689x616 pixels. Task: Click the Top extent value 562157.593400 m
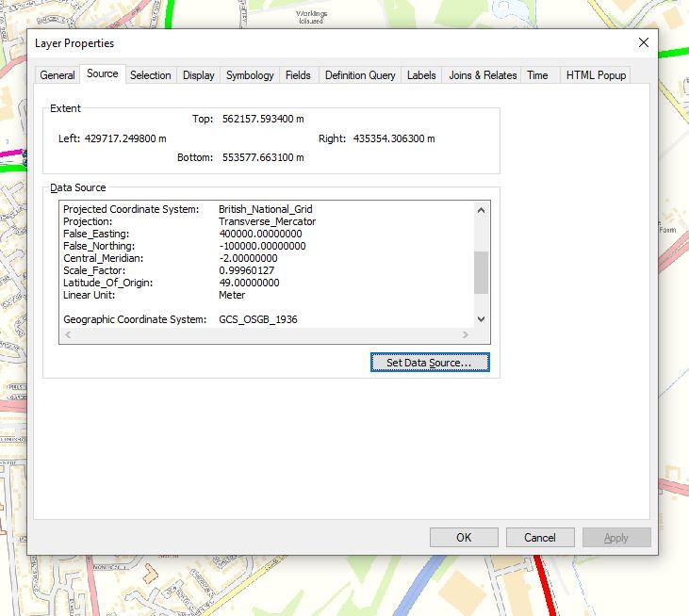point(263,119)
